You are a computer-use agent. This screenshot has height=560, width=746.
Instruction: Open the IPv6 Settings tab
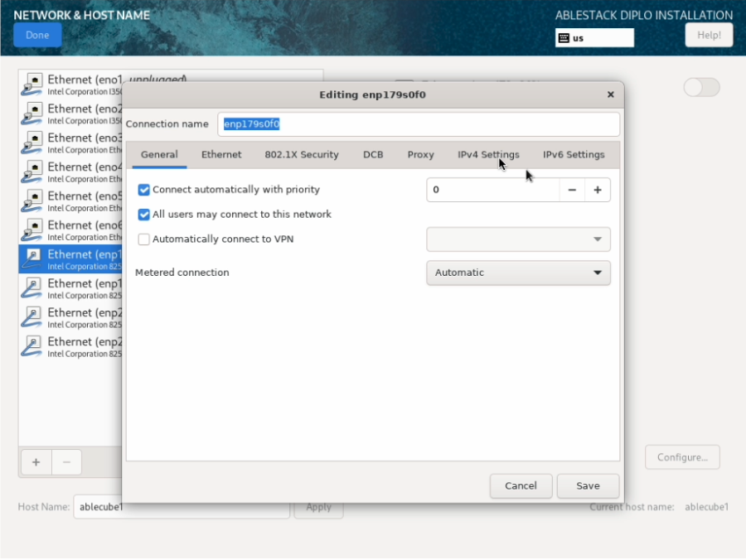574,155
